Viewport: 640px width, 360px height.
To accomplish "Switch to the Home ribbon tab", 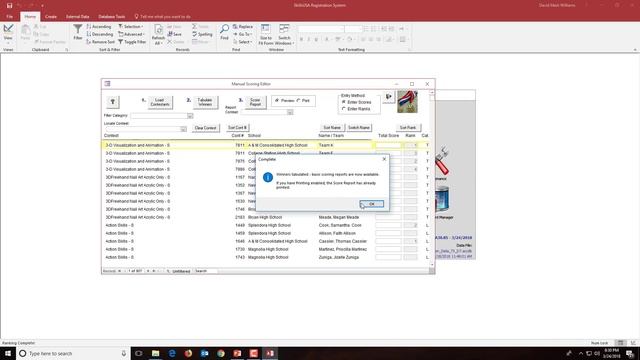I will pos(30,17).
